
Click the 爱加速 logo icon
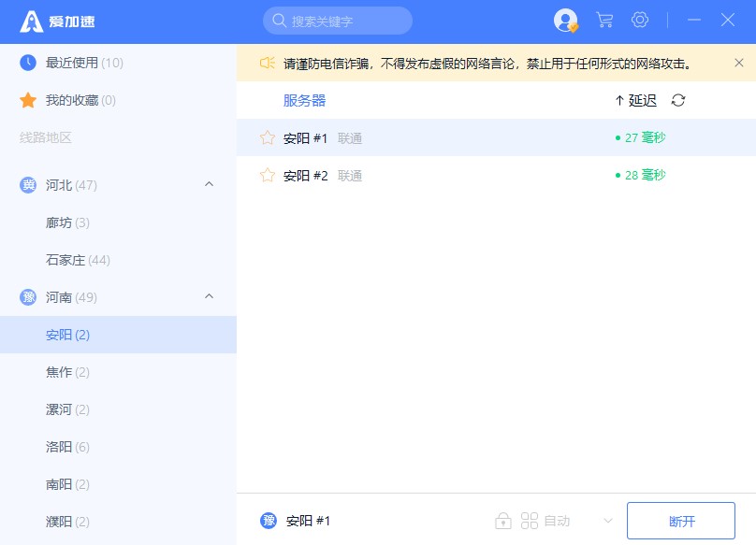(x=31, y=22)
